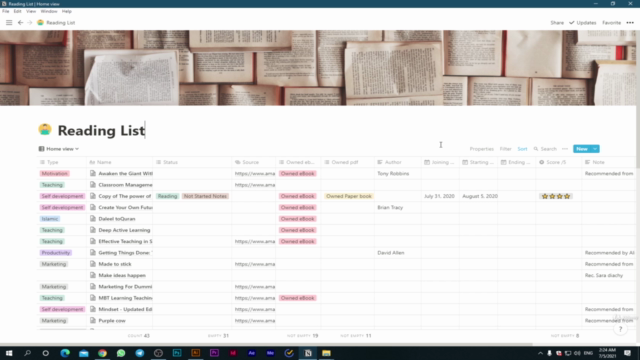
Task: Add a new entry with New button
Action: tap(582, 149)
